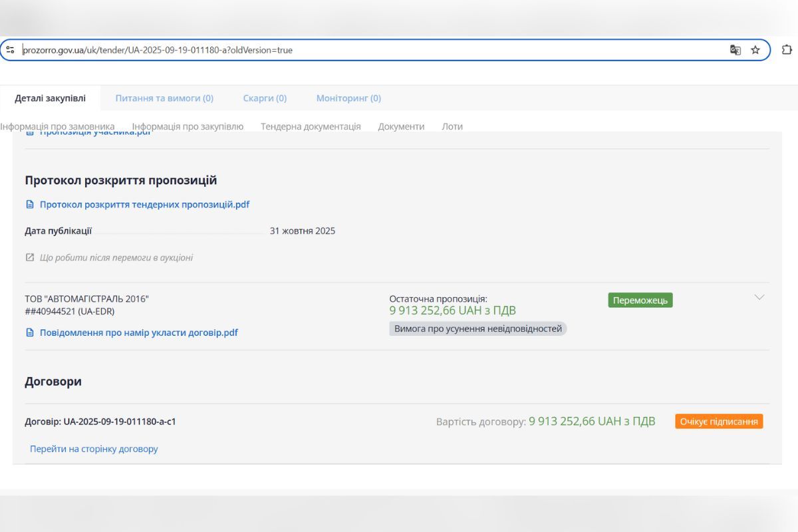Viewport: 798px width, 532px height.
Task: Click the site info icon in address bar
Action: pos(10,50)
